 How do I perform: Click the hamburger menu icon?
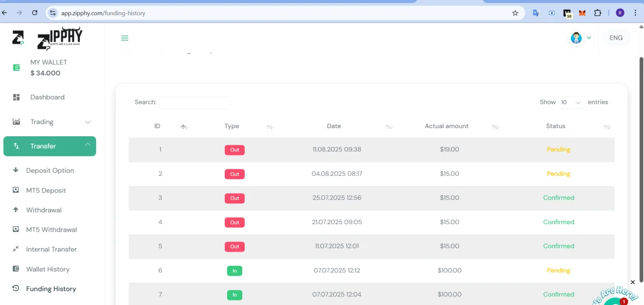coord(125,38)
